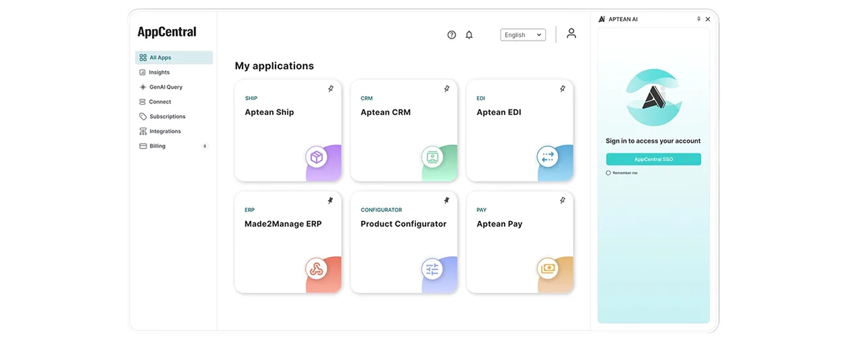Click the All Apps grid icon
Screen dimensions: 868x338
click(143, 57)
